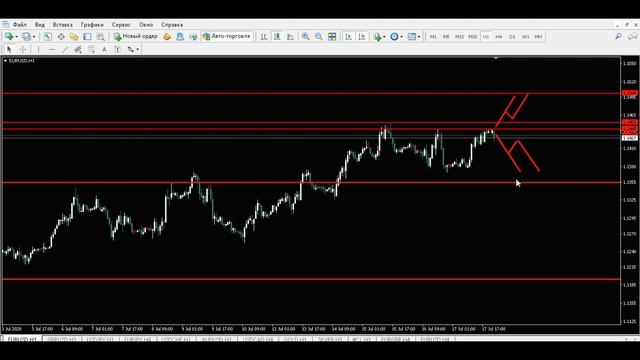The width and height of the screenshot is (640, 360).
Task: Select the Cursor arrow tool
Action: point(9,49)
